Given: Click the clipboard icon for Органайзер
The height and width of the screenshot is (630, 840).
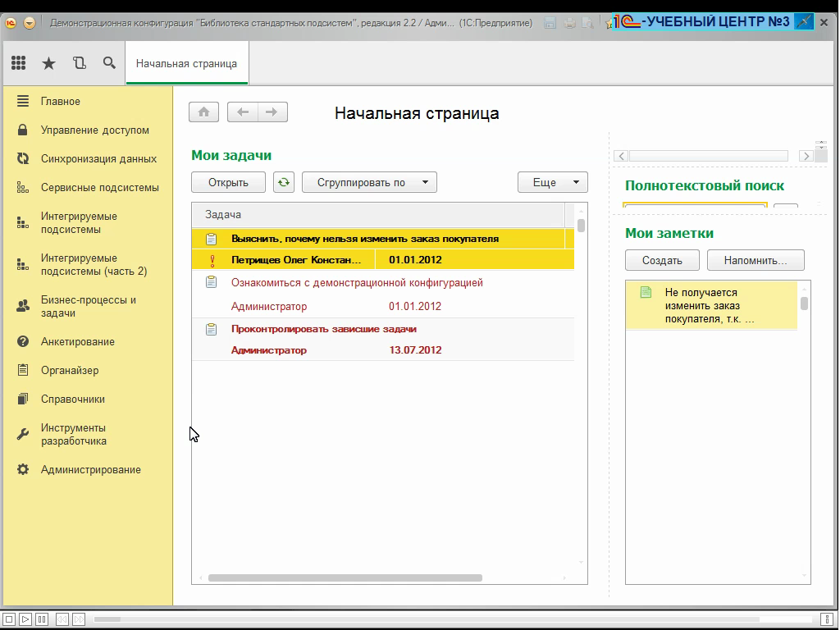Looking at the screenshot, I should click(x=22, y=370).
